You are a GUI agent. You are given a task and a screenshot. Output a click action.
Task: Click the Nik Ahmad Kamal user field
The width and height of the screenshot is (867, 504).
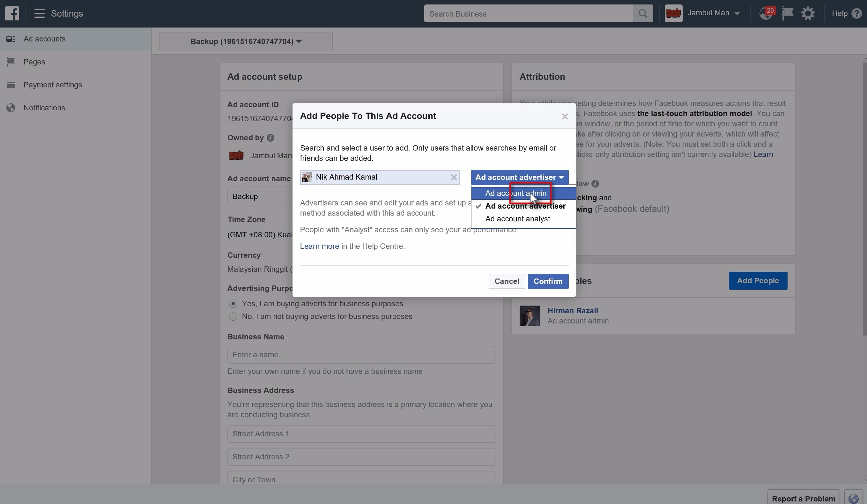380,177
